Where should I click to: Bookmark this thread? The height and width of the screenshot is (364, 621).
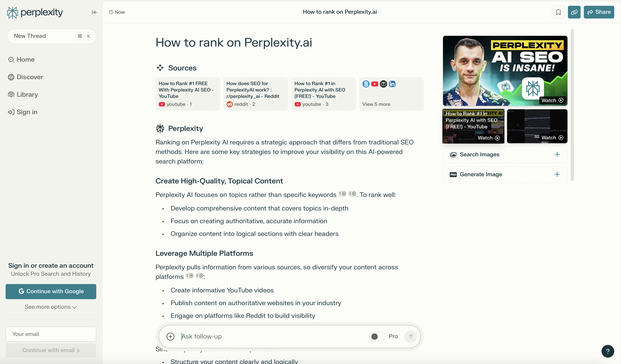pos(558,12)
